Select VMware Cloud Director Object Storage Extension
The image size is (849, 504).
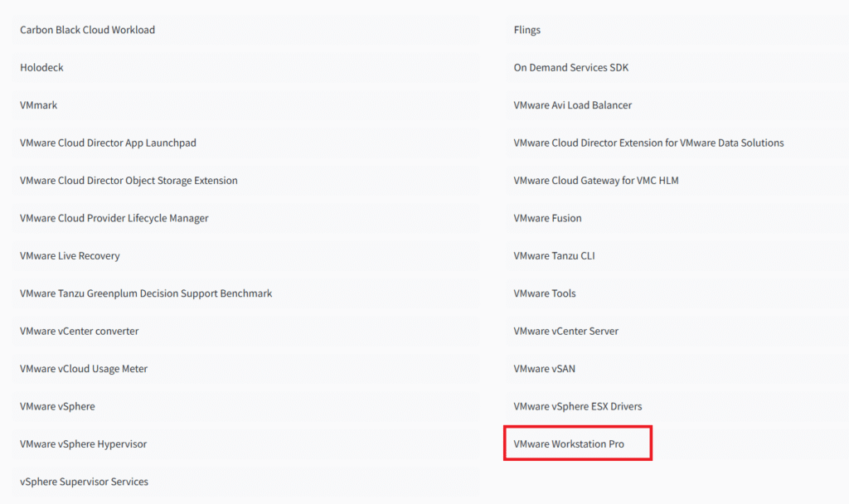click(129, 181)
